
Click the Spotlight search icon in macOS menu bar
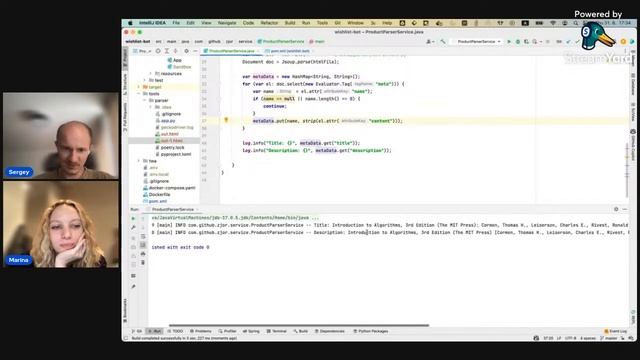(x=576, y=23)
